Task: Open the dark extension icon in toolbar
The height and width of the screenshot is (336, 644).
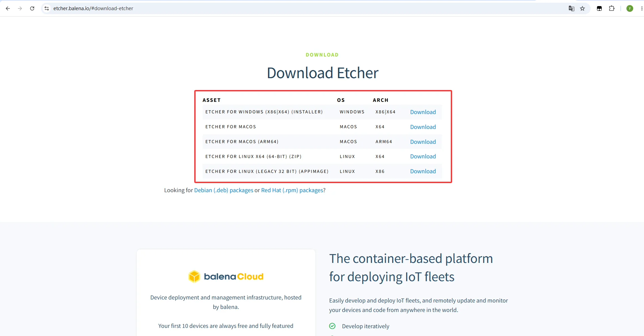Action: pos(599,8)
